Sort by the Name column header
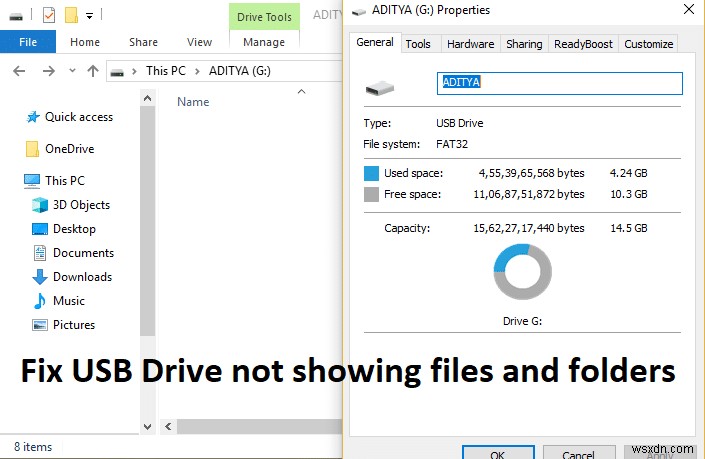Viewport: 705px width, 459px height. 193,102
